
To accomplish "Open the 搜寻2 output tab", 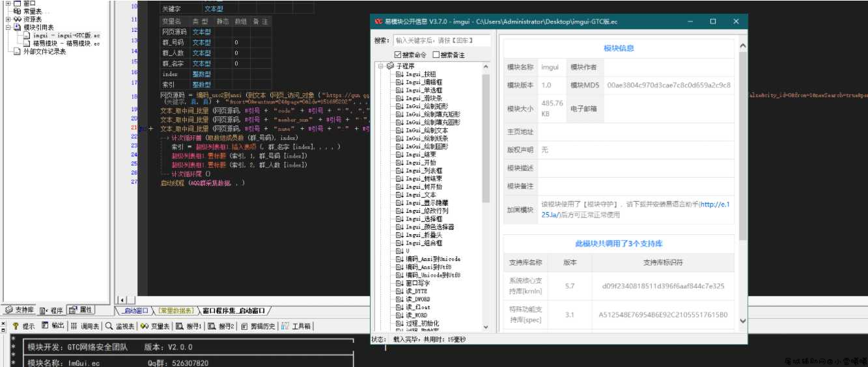I will [x=221, y=326].
